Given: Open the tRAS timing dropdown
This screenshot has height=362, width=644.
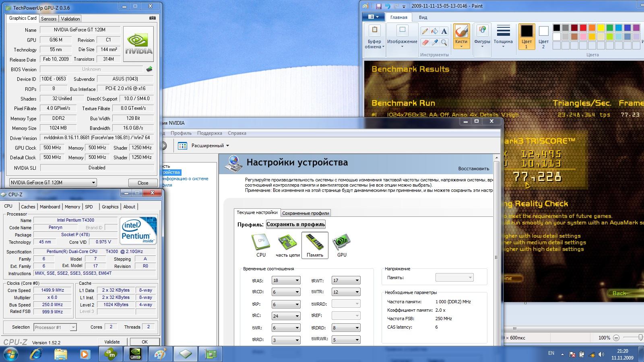Looking at the screenshot, I should (286, 280).
